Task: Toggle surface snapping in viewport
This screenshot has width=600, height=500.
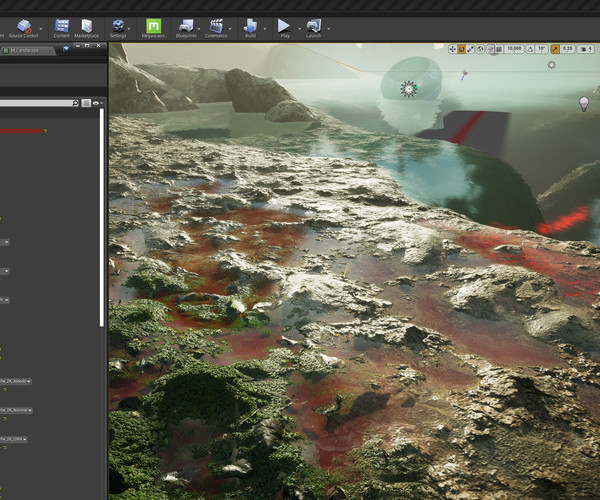Action: pos(491,49)
